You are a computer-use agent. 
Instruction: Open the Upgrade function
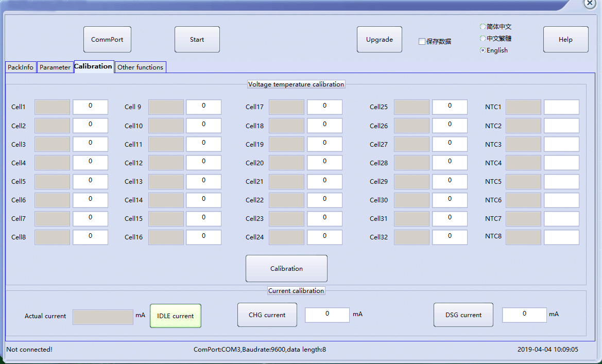[x=379, y=40]
